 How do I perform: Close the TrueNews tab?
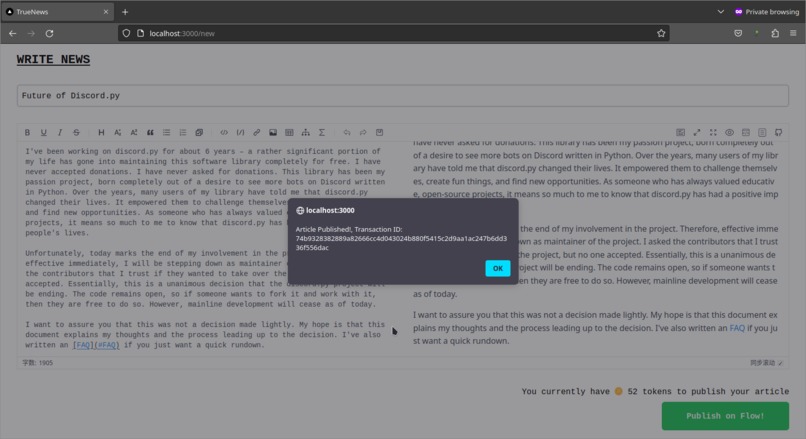[106, 12]
